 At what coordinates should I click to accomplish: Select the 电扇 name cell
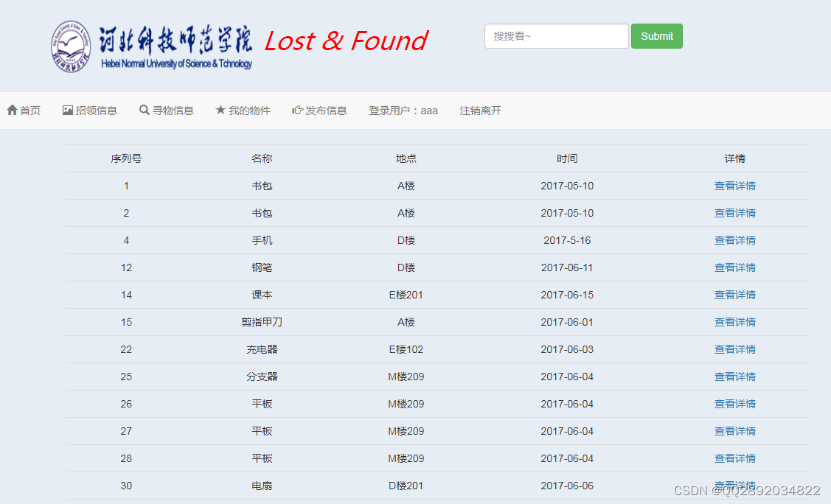(x=262, y=486)
